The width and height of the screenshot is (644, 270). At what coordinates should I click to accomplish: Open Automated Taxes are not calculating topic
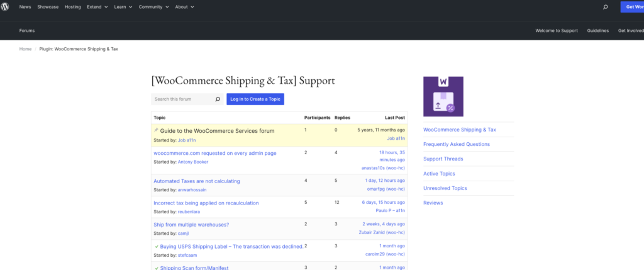[197, 181]
